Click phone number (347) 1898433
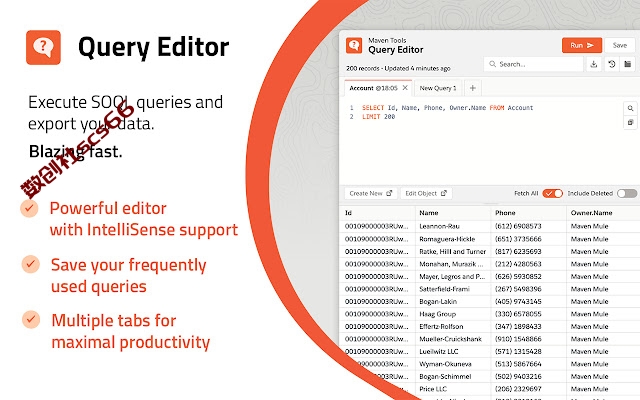This screenshot has width=640, height=400. (x=518, y=327)
